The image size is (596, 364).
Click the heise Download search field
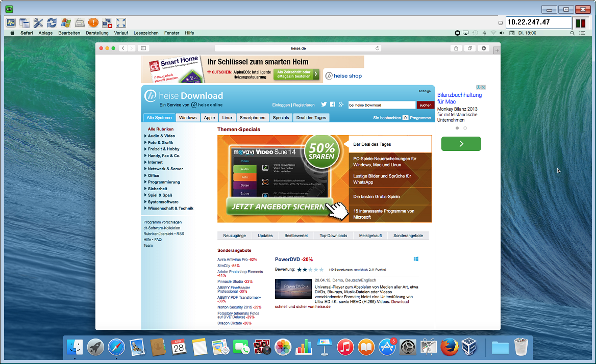coord(382,105)
